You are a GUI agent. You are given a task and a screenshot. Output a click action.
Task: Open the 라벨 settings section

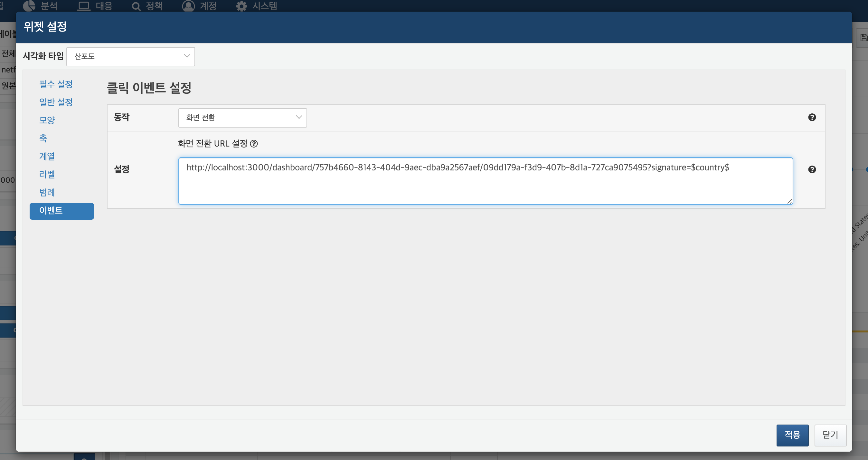click(47, 174)
